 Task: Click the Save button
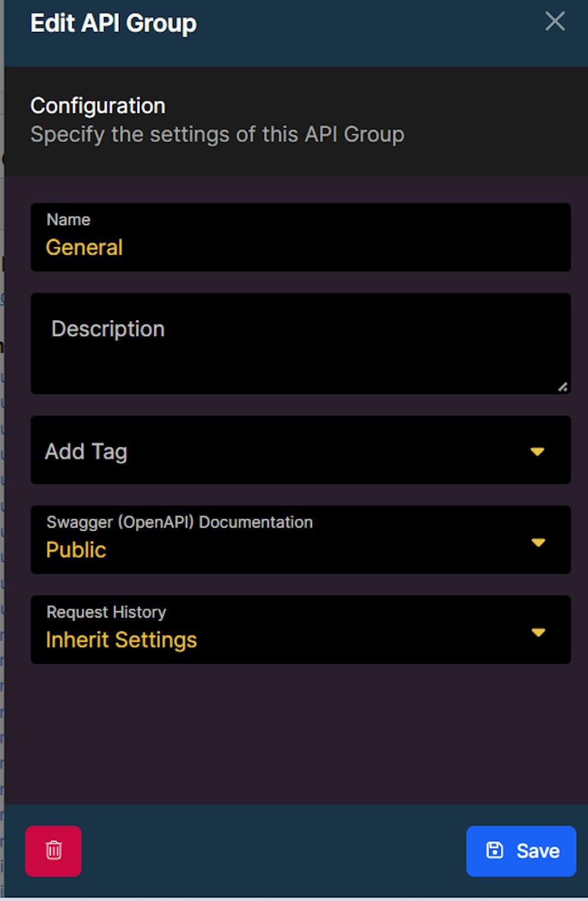(520, 850)
